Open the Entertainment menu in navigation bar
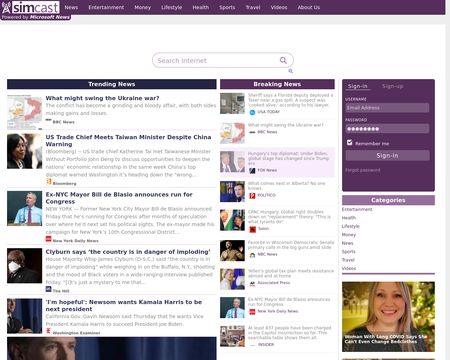Screen dimensions: 450x360 106,7
